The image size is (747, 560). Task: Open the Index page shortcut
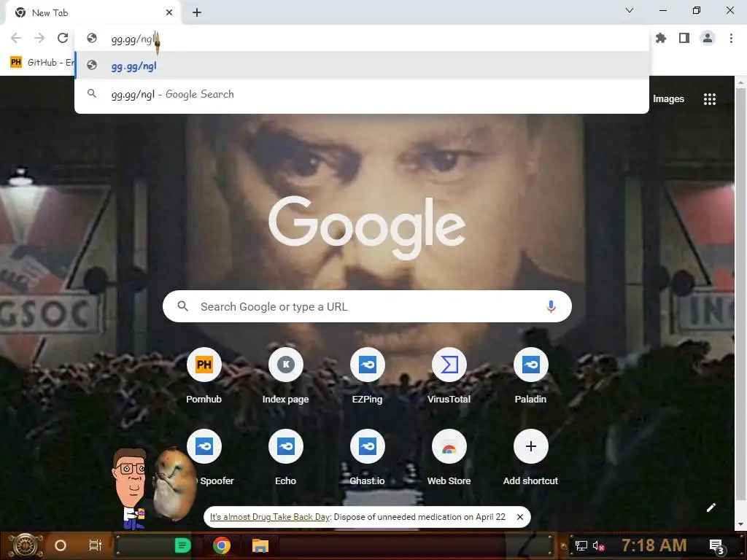pos(285,376)
